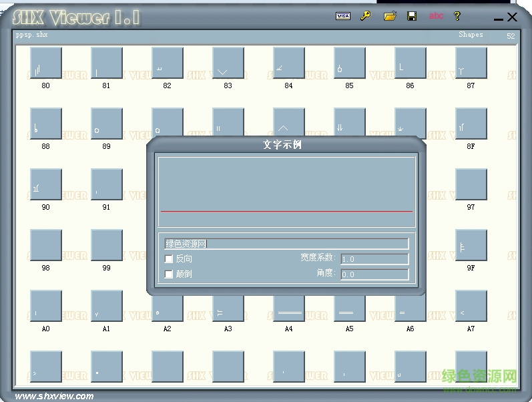Select shape tile 85
The width and height of the screenshot is (532, 402).
[x=350, y=63]
